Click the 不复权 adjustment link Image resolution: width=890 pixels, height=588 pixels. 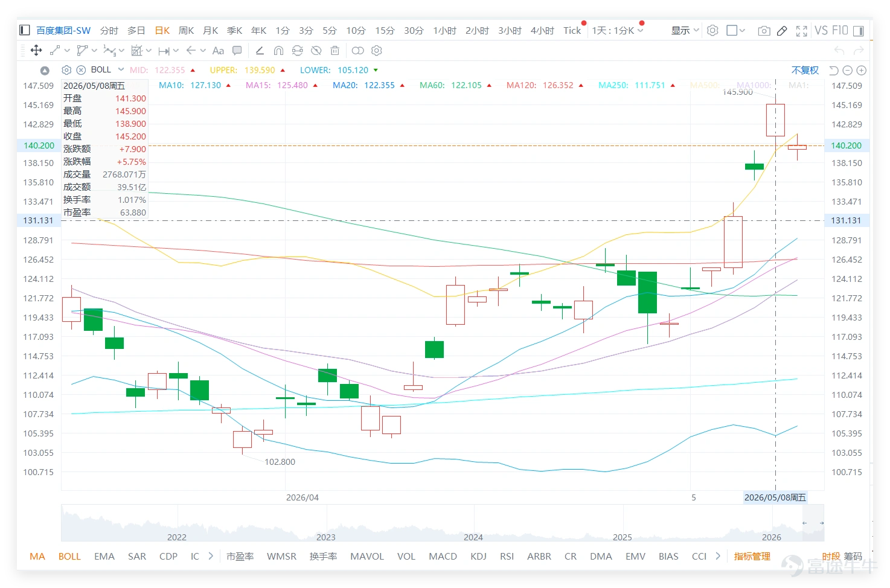point(805,71)
